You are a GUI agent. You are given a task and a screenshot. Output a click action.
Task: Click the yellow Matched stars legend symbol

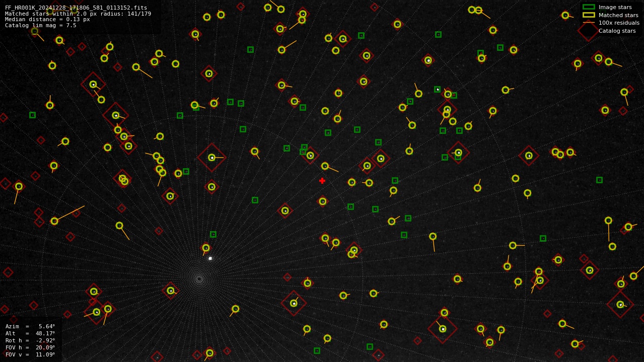(x=589, y=15)
